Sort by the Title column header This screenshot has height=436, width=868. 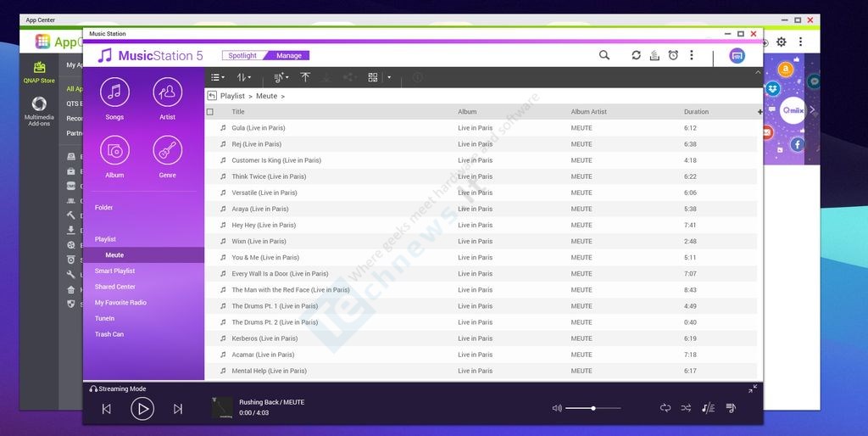[x=238, y=112]
